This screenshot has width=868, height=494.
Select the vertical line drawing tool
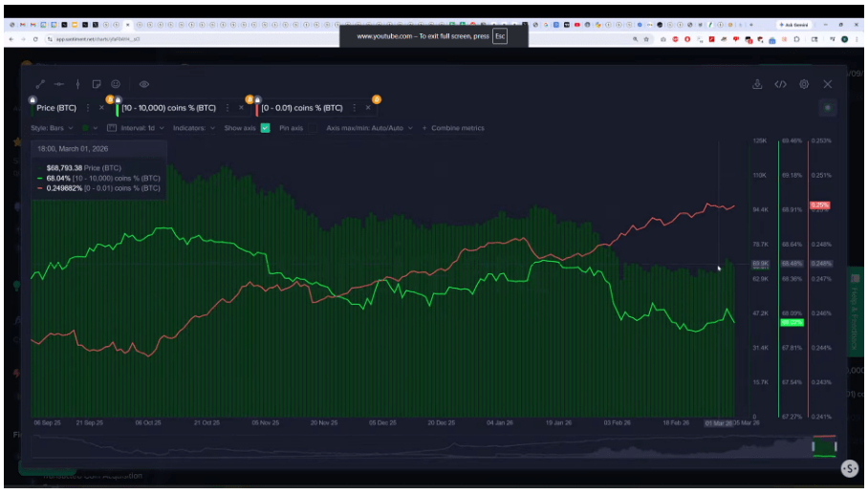click(x=78, y=84)
